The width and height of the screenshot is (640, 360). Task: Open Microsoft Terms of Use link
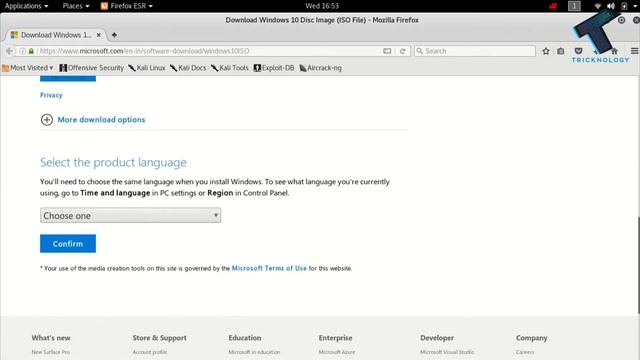pos(269,268)
